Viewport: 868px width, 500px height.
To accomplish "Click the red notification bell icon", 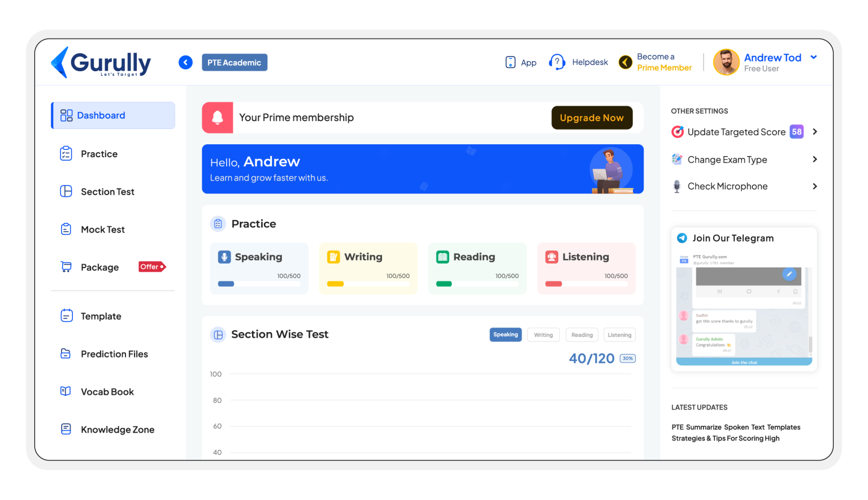I will (218, 118).
